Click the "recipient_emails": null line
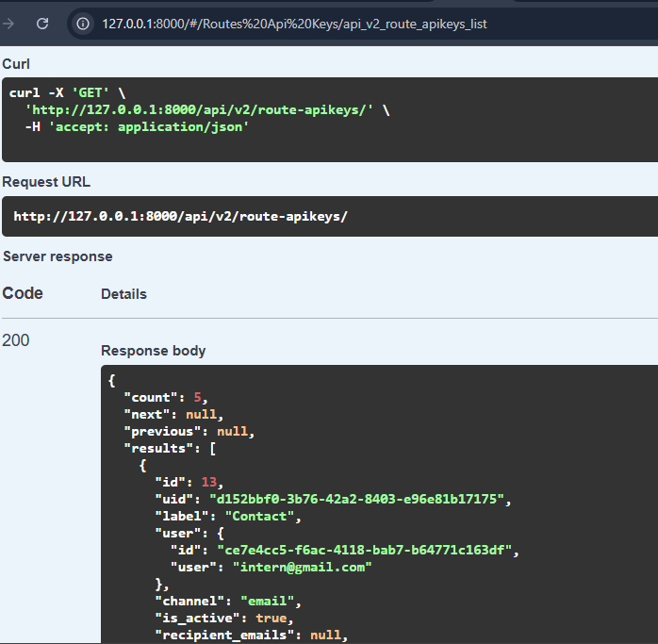 (x=252, y=636)
